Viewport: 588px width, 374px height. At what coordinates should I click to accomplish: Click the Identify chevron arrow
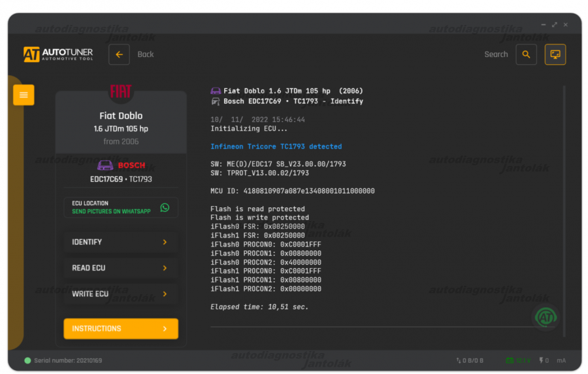click(165, 243)
